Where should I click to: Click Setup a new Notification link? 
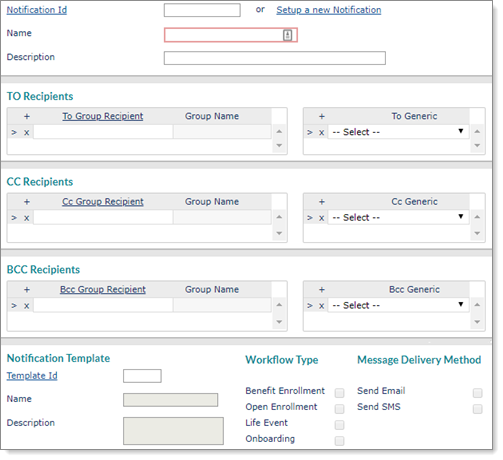pyautogui.click(x=329, y=10)
